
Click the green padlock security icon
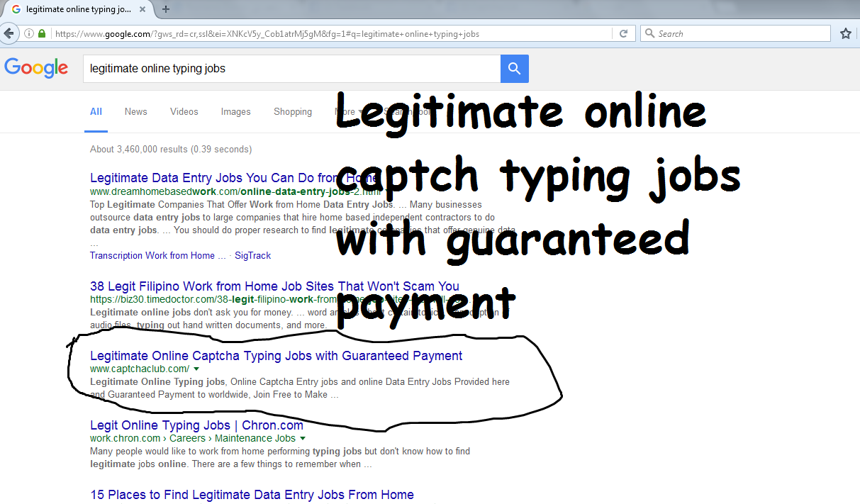[x=42, y=33]
